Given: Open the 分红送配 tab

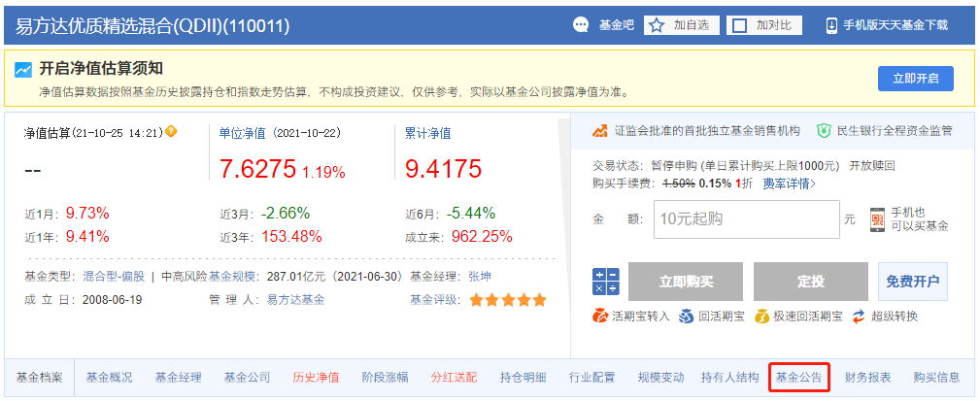Looking at the screenshot, I should pyautogui.click(x=454, y=378).
